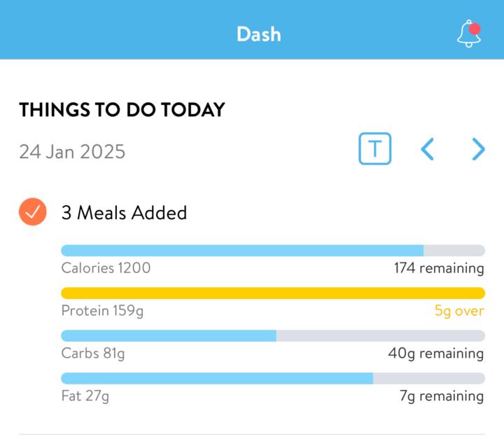Screen dimensions: 504x439
Task: Click the Fat progress bar
Action: tap(273, 378)
